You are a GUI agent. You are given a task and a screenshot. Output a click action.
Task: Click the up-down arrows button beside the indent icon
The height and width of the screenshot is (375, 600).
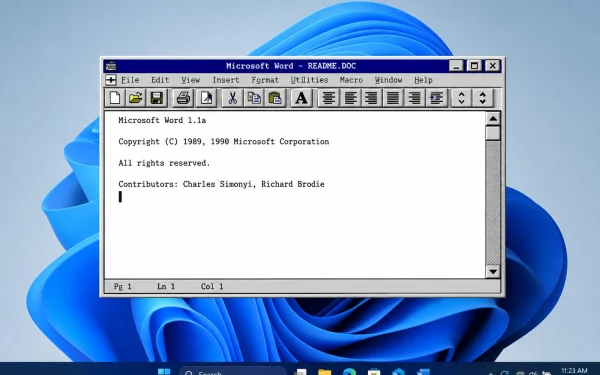click(x=461, y=98)
